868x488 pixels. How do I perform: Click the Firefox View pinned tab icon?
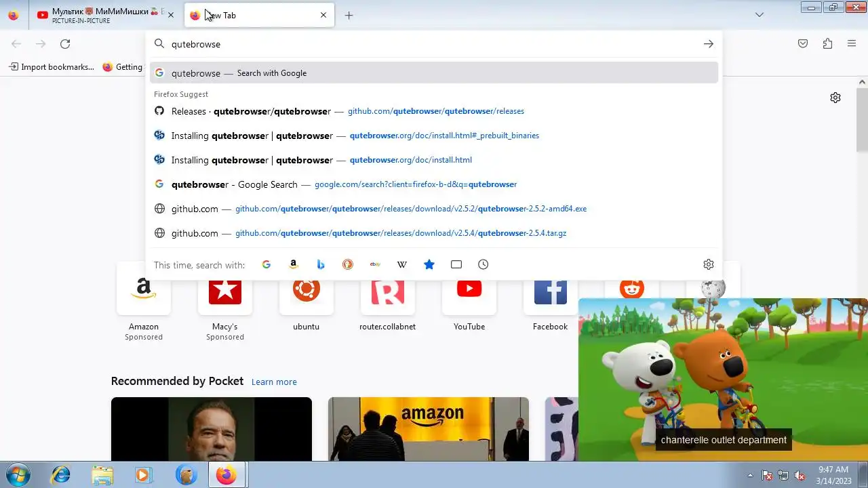coord(14,15)
